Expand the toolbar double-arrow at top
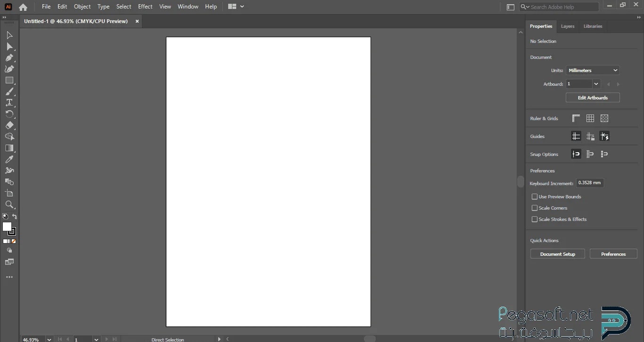Screen dimensions: 644x342 [x=5, y=17]
